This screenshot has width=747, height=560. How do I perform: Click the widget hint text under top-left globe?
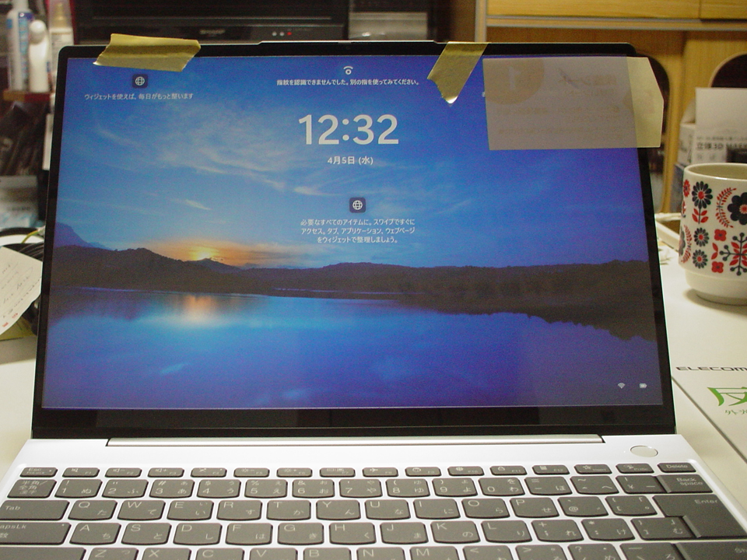click(x=139, y=96)
